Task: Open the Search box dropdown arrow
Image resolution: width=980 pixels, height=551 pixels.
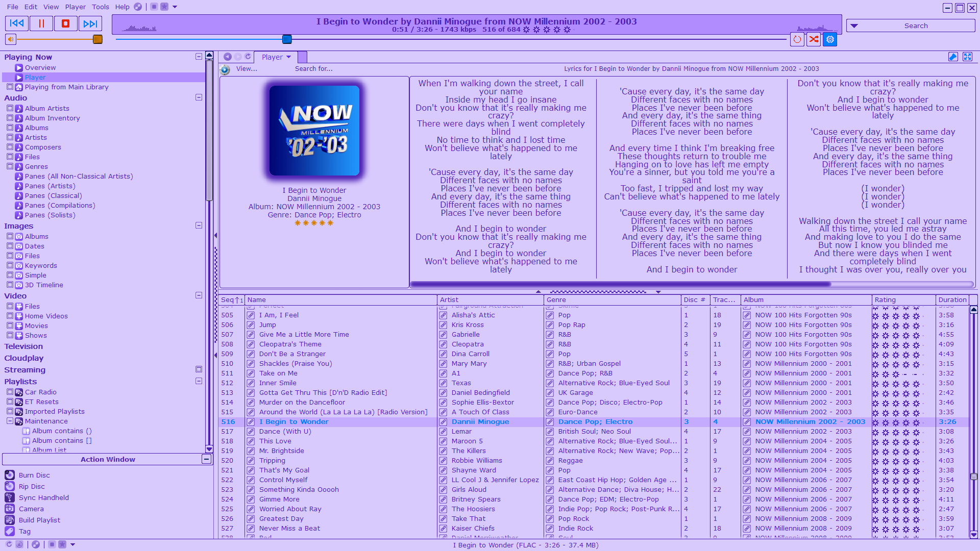Action: point(854,26)
